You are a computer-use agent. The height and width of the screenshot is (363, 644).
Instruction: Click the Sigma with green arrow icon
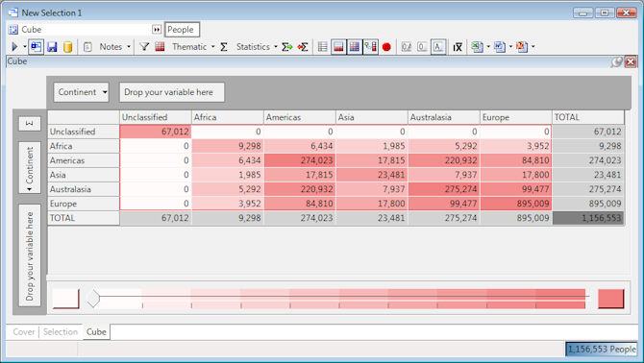tap(287, 47)
